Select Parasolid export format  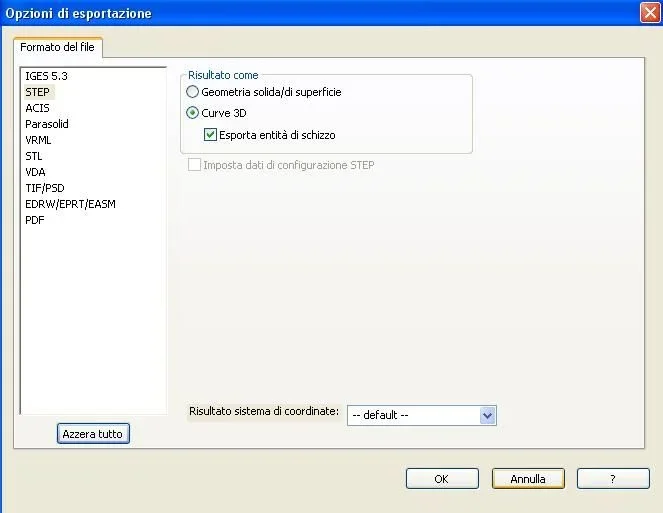click(x=47, y=124)
